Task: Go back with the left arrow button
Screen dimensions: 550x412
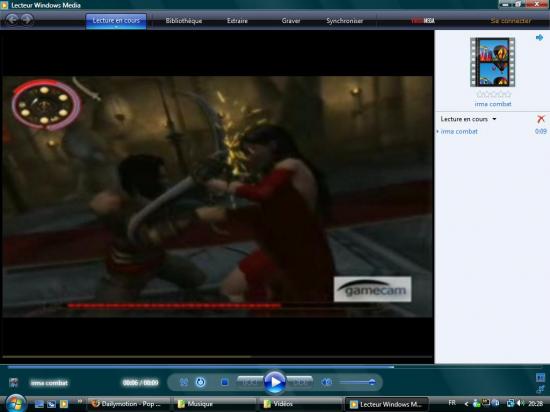Action: [12, 19]
